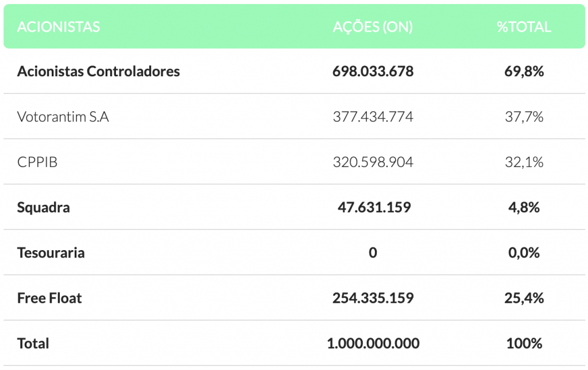The image size is (588, 370).
Task: Select the 4,8% Squadra percentage
Action: 524,208
